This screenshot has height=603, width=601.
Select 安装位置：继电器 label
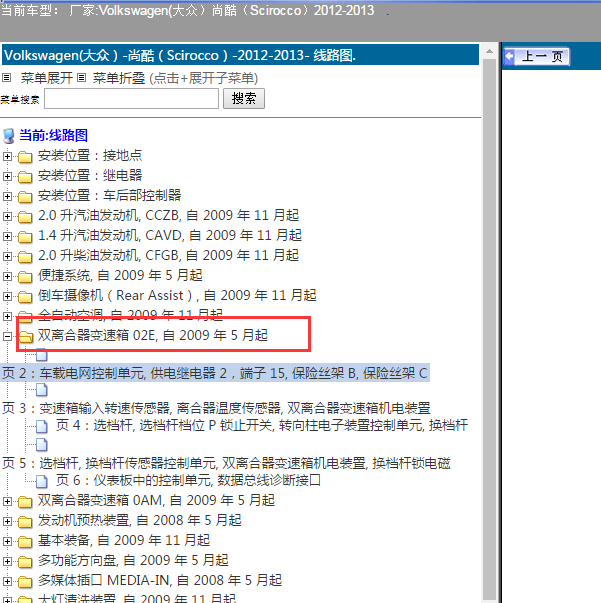point(90,175)
